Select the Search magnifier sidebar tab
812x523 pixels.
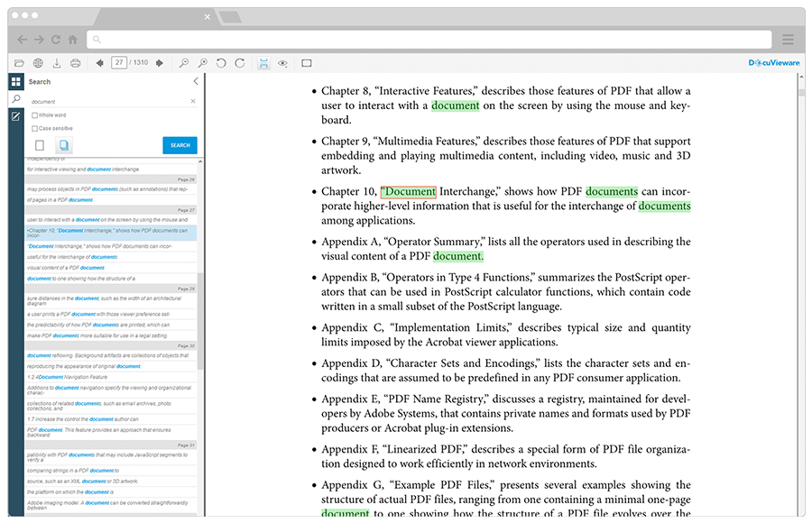(16, 98)
